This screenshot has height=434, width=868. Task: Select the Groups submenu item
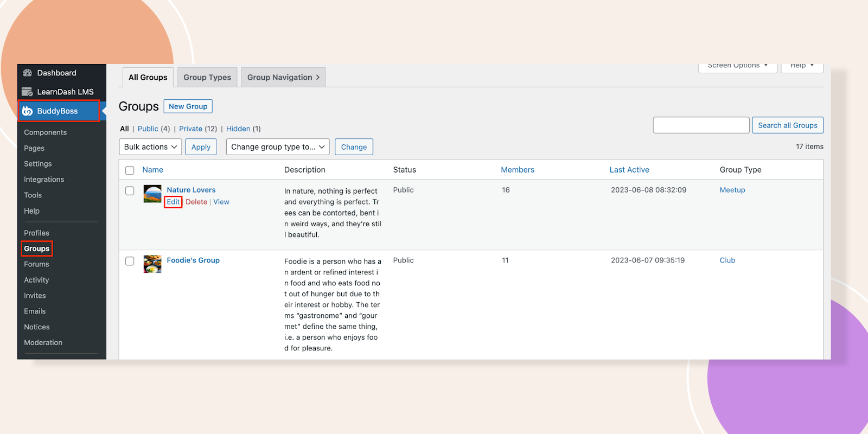(x=37, y=248)
